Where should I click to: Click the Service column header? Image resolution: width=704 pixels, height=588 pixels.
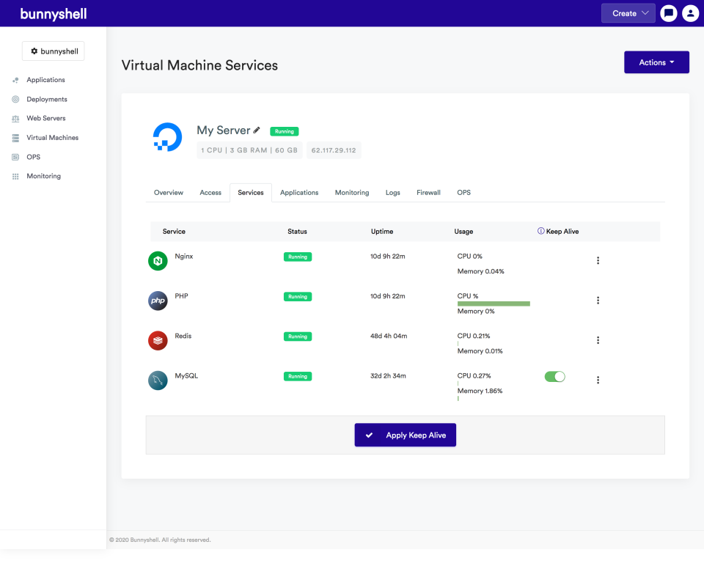click(x=174, y=232)
